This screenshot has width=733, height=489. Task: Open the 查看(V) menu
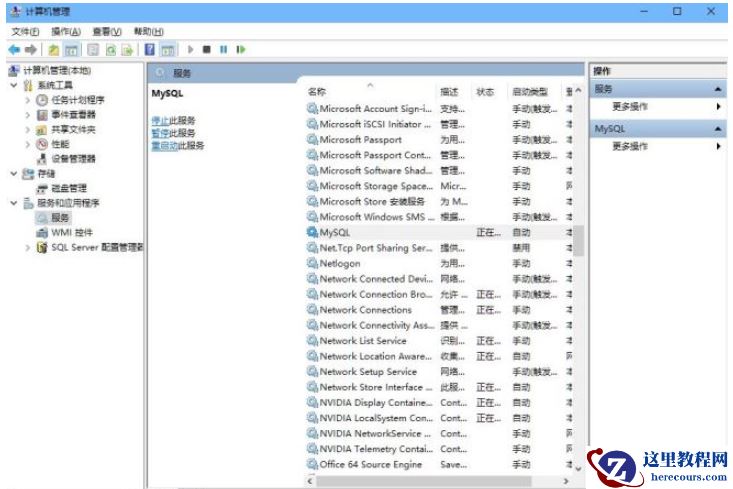click(107, 31)
